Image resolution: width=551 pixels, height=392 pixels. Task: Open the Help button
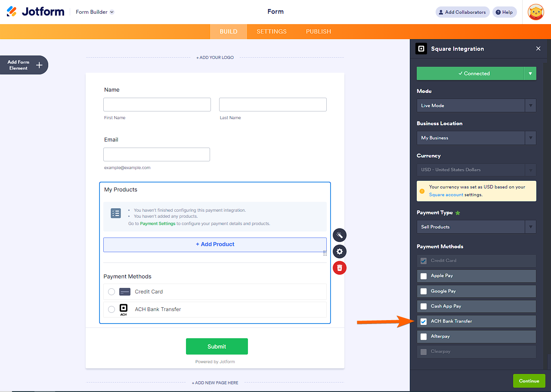point(505,12)
